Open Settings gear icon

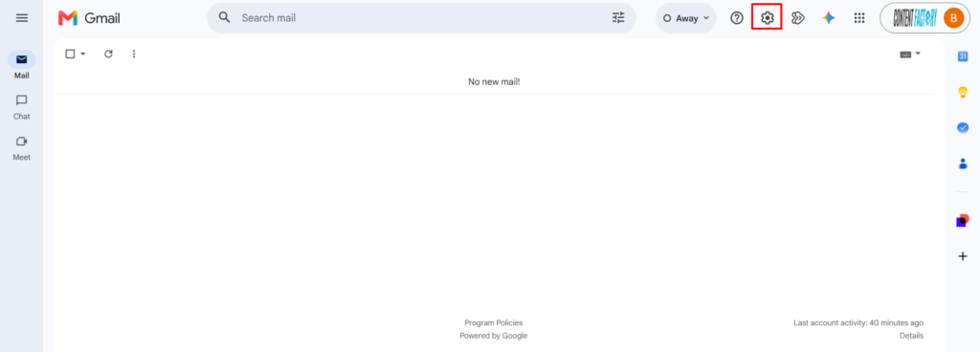(767, 18)
